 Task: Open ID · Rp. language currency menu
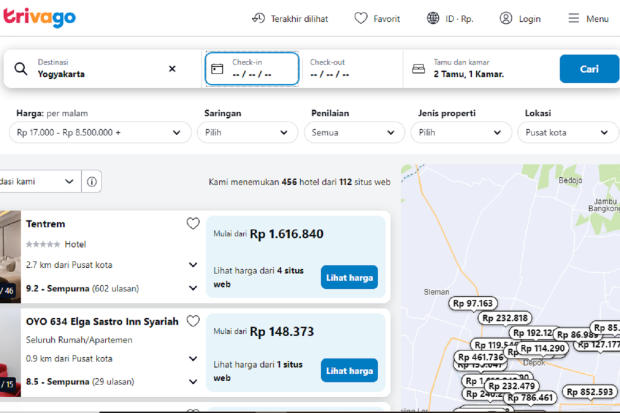pos(459,19)
